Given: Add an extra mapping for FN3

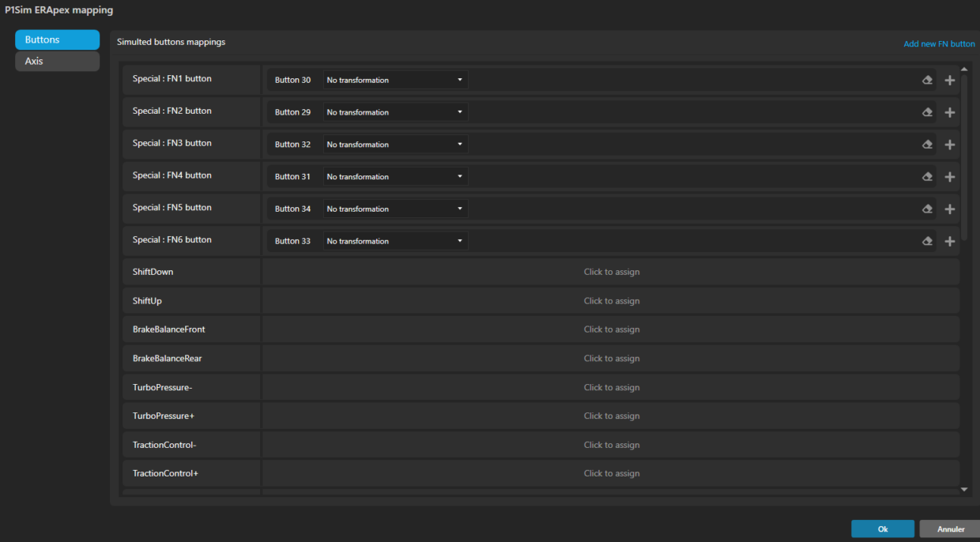Looking at the screenshot, I should [x=949, y=144].
